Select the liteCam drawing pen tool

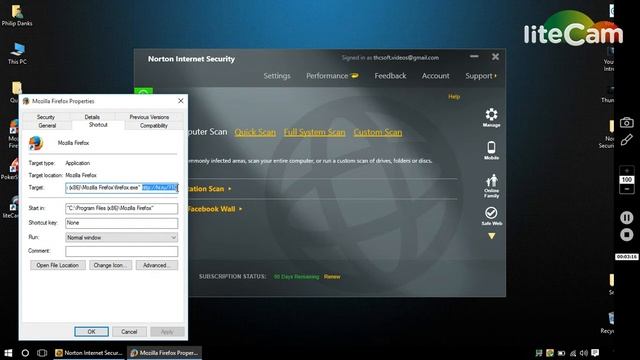pos(627,140)
